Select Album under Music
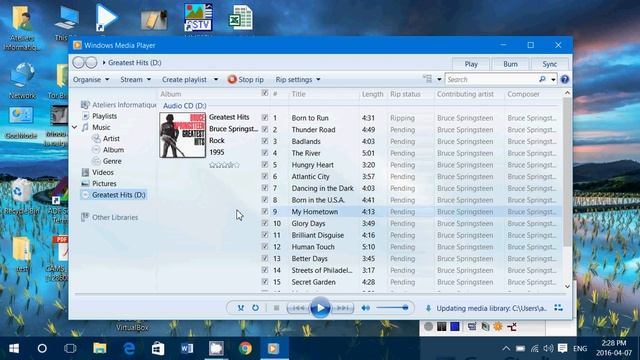This screenshot has width=640, height=360. pos(113,150)
